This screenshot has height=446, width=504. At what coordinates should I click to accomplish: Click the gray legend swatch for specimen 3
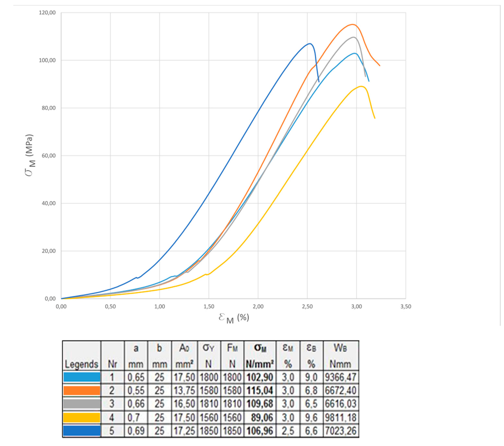coord(82,404)
